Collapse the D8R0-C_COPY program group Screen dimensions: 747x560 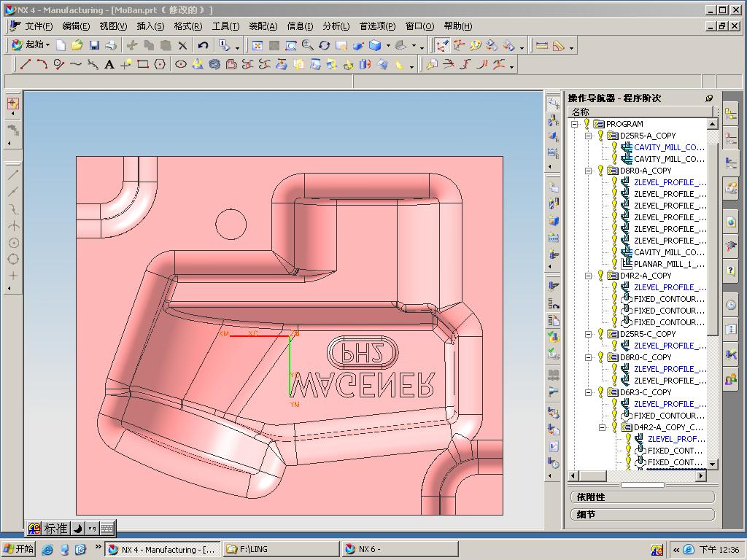(588, 357)
